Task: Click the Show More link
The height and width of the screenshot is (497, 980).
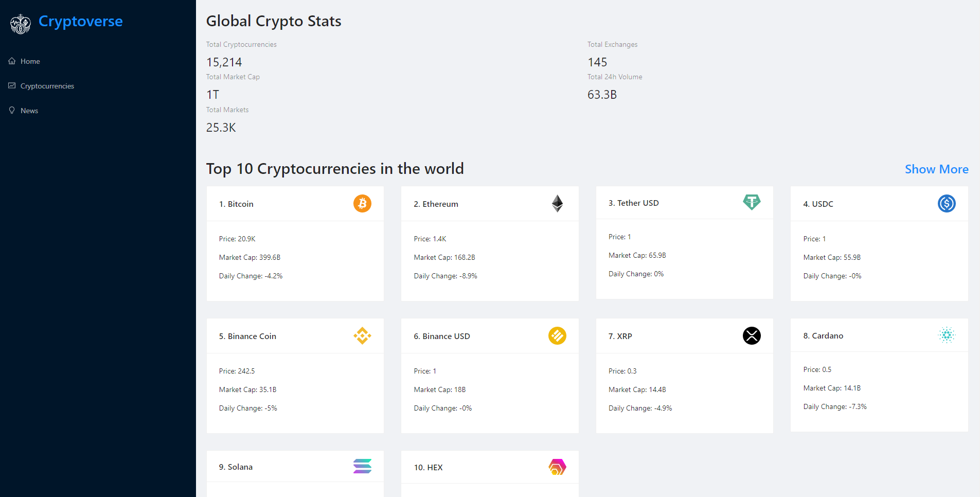Action: 936,169
